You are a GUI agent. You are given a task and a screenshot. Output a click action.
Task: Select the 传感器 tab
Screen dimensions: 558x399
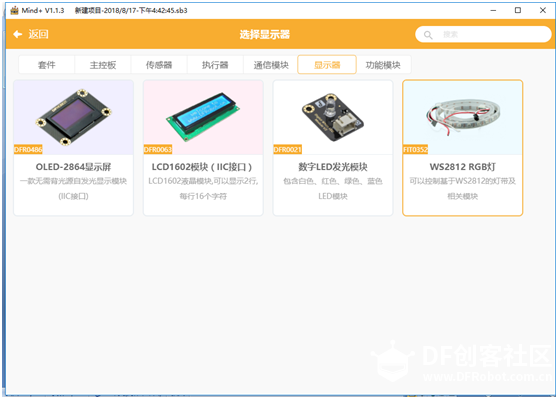(159, 65)
